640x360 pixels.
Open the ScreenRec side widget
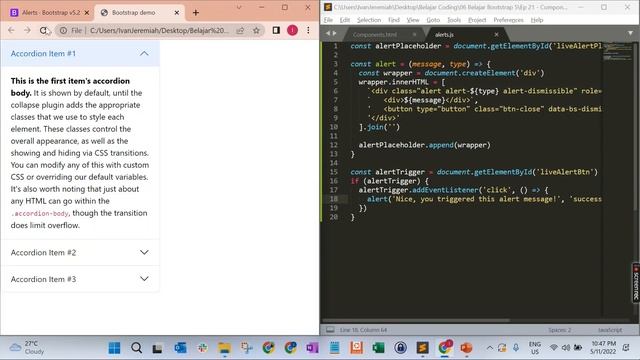(x=636, y=282)
